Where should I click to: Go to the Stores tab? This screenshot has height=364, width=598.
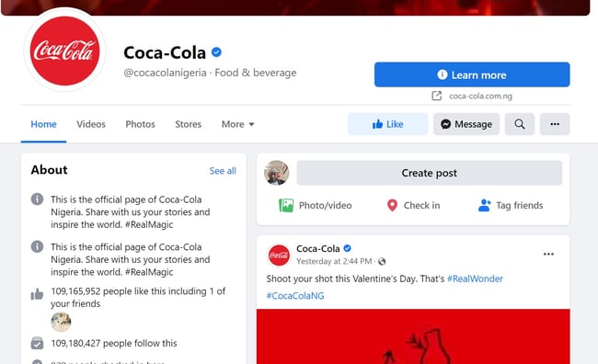[x=188, y=124]
